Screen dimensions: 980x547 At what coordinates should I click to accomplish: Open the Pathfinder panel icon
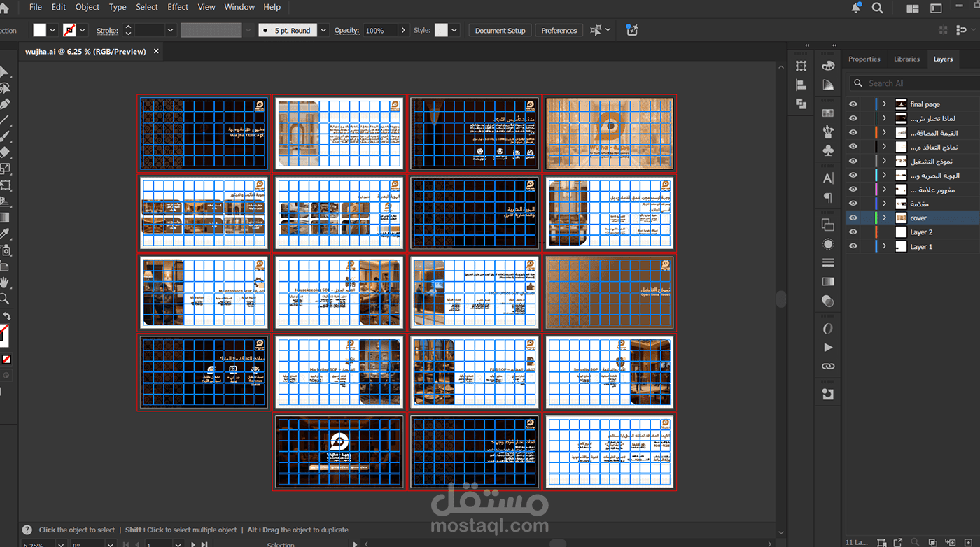point(801,104)
